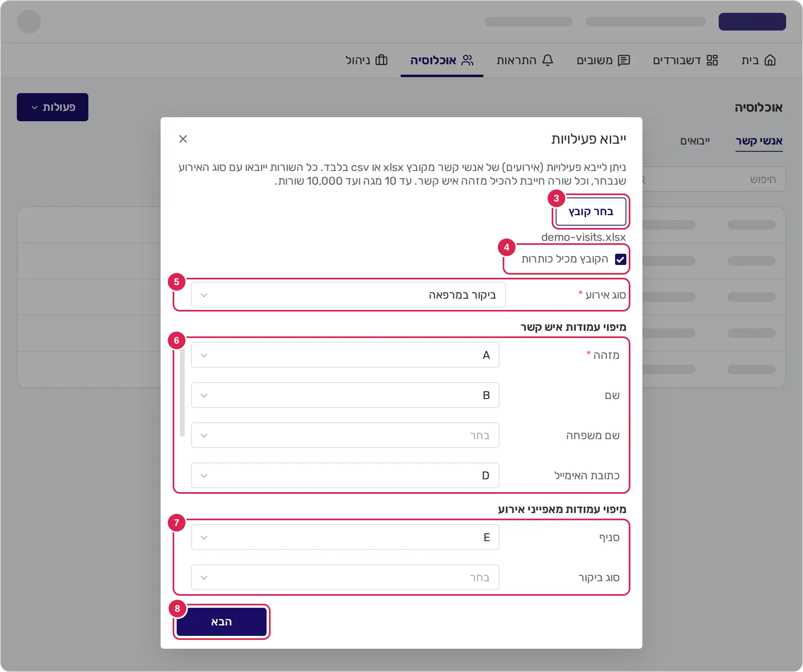Switch to the ייבואים tab
803x672 pixels.
(x=695, y=141)
